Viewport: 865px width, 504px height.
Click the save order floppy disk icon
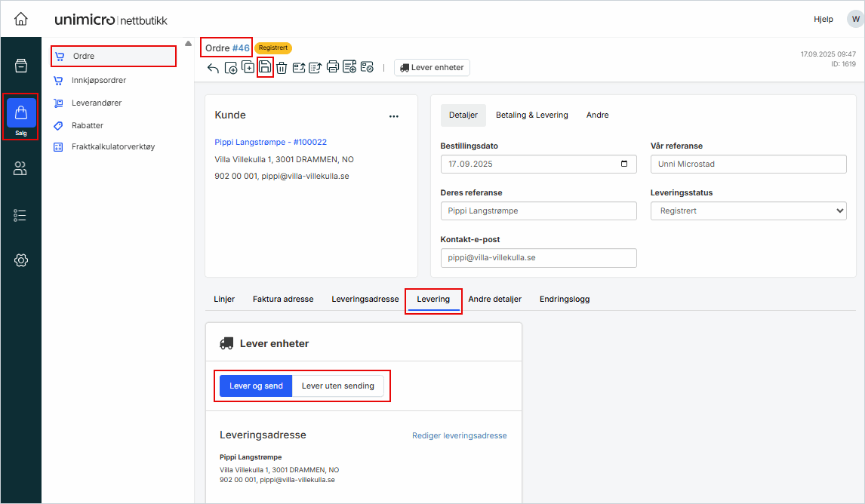pos(265,68)
